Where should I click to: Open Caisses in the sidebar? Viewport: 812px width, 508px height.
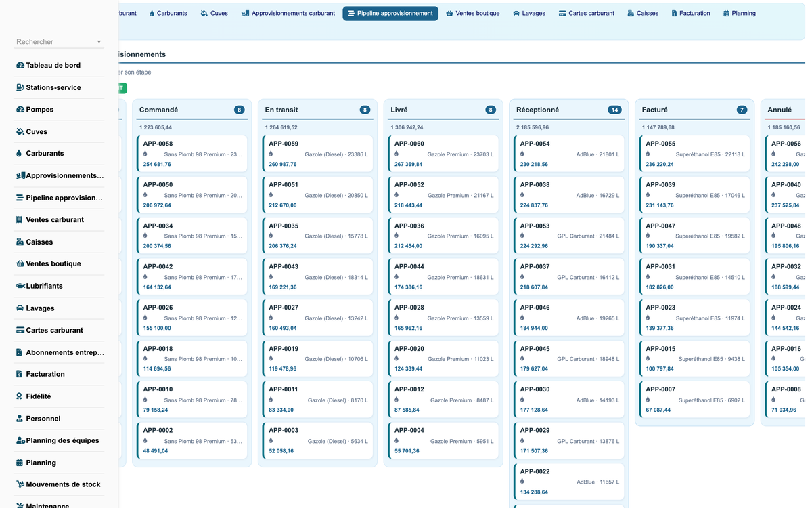click(60, 242)
